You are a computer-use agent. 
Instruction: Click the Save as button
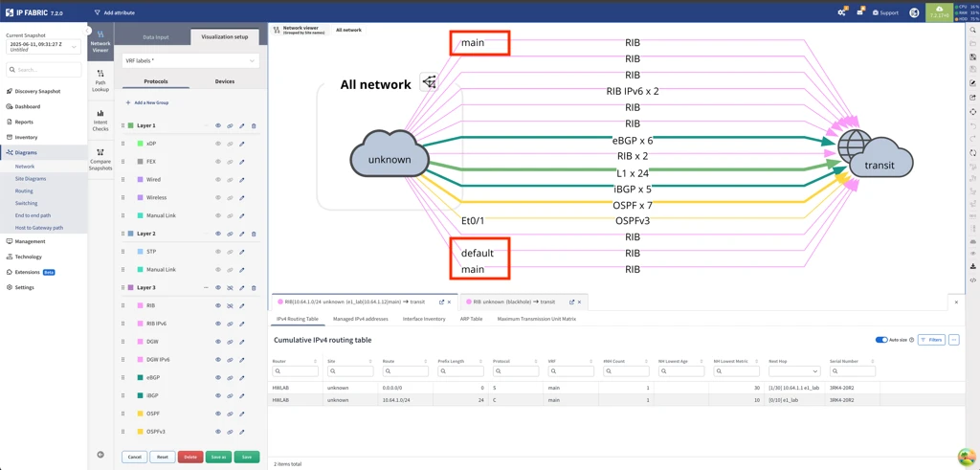[218, 457]
